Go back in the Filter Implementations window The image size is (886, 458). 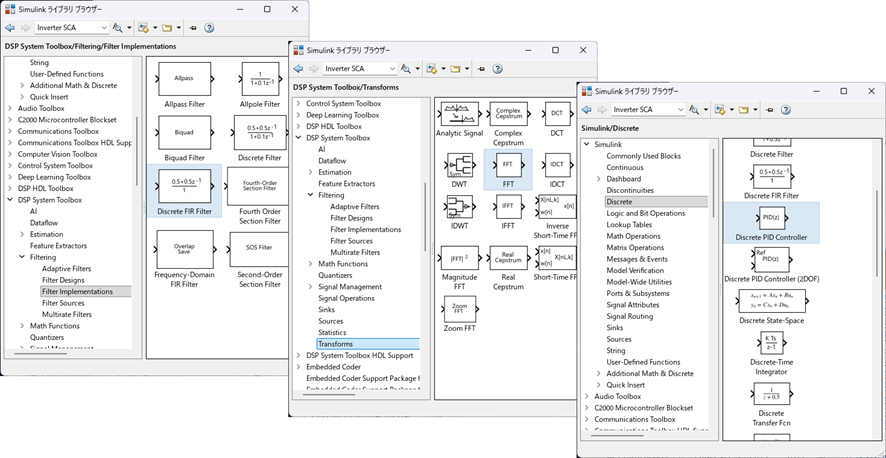(x=8, y=28)
